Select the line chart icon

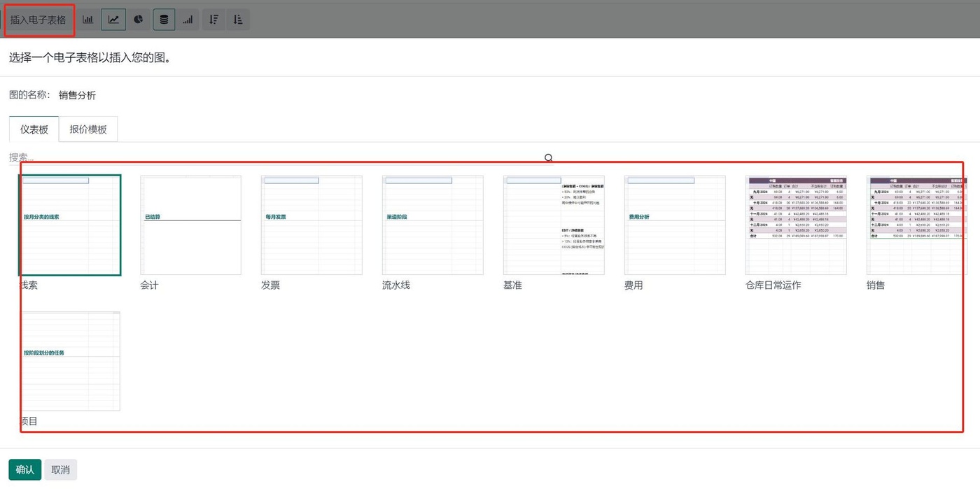pyautogui.click(x=113, y=20)
